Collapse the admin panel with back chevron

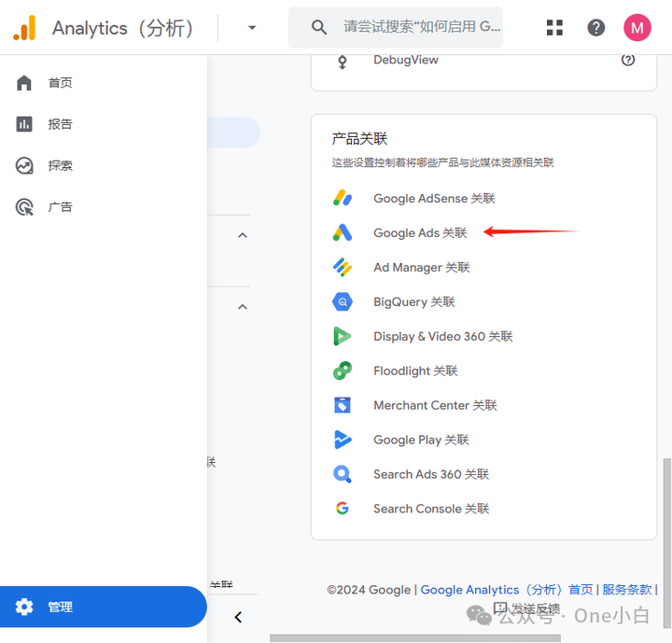238,617
